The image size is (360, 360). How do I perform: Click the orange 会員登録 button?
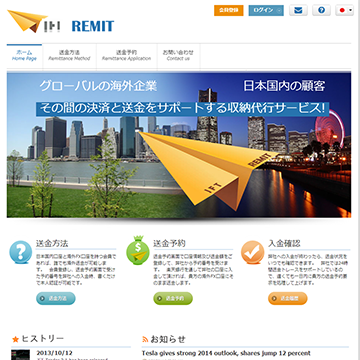(x=229, y=10)
